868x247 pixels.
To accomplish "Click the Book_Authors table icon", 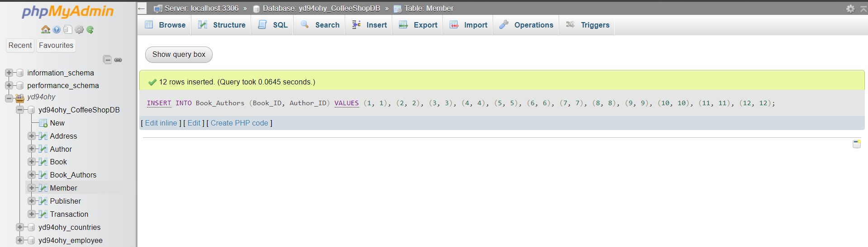I will pos(43,175).
